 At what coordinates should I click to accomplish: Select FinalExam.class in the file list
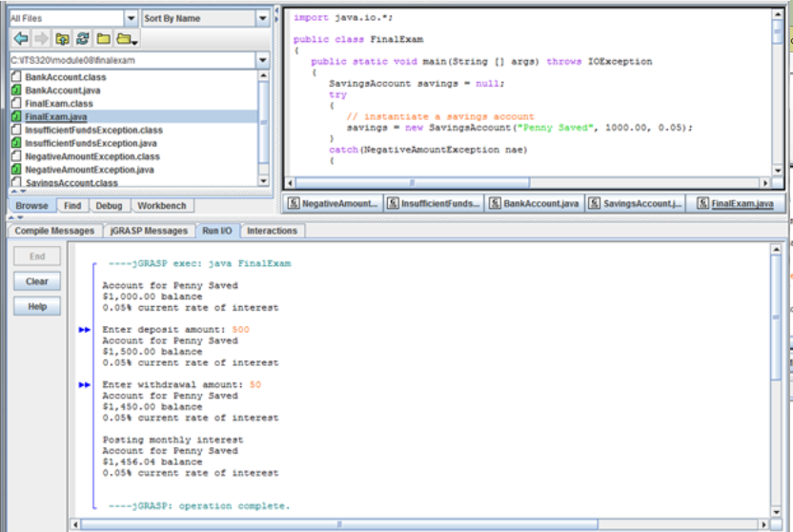tap(59, 103)
